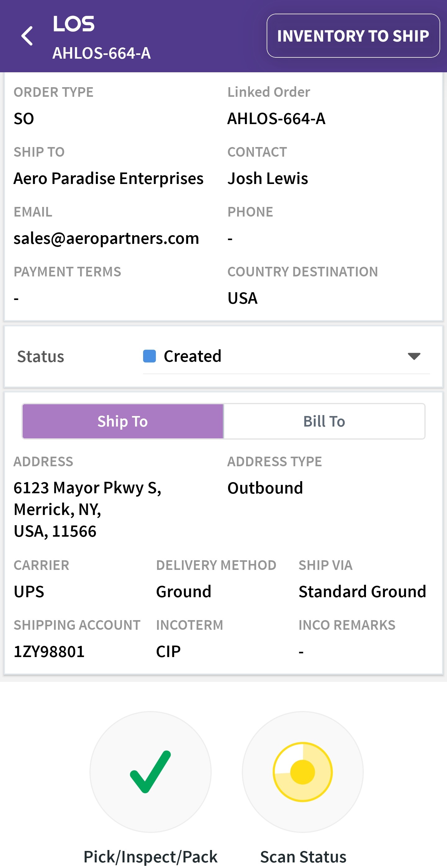Image resolution: width=447 pixels, height=868 pixels.
Task: Switch to the Ship To tab
Action: [123, 421]
